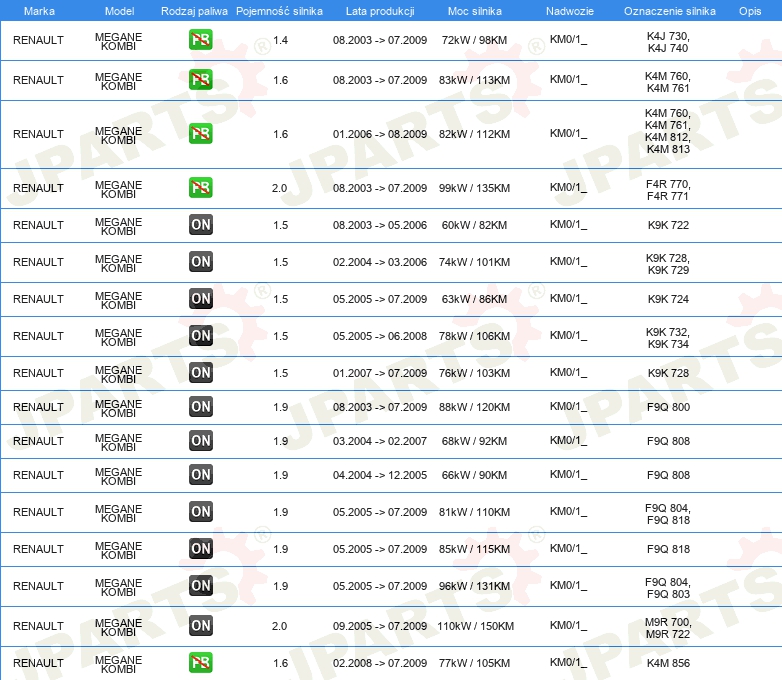Select the 96kW / 131KM power cell
782x680 pixels.
coord(474,586)
